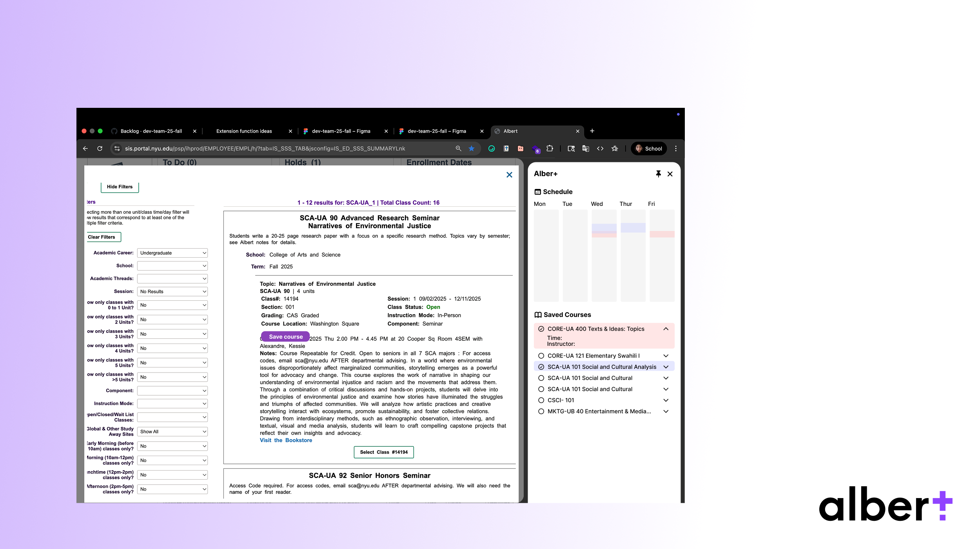
Task: Click the bookmark star in address bar
Action: pyautogui.click(x=472, y=149)
